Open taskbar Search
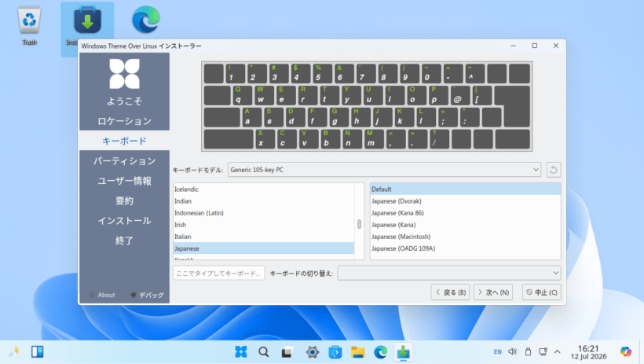644x364 pixels. 264,352
